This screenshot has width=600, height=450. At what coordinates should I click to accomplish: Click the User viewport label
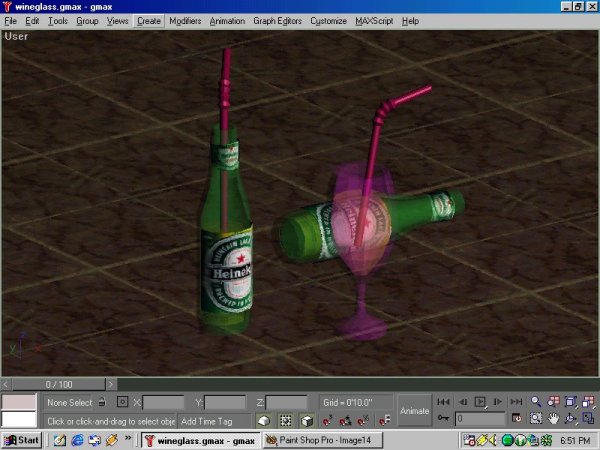[x=16, y=36]
